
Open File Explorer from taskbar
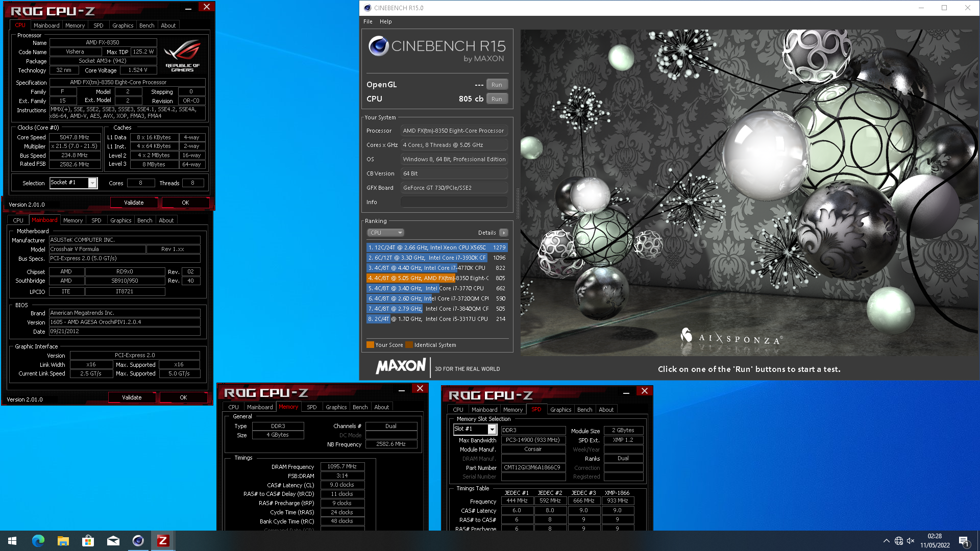coord(63,541)
